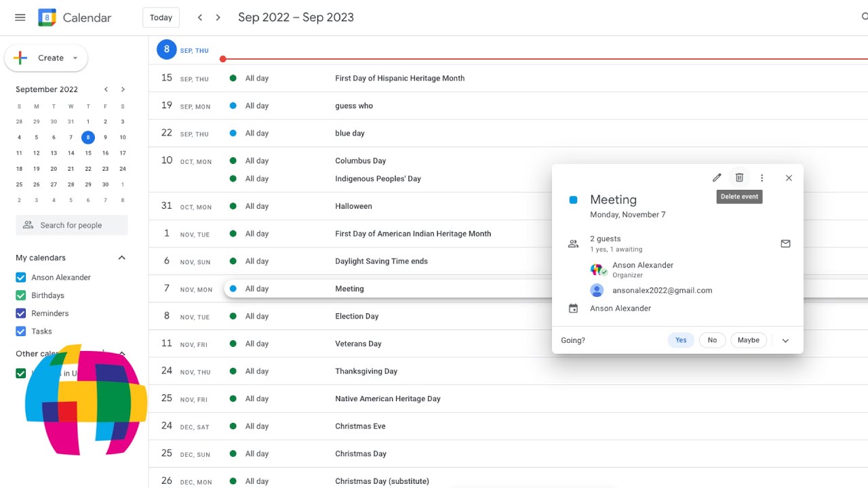Open the Create button dropdown arrow
This screenshot has width=868, height=488.
75,58
